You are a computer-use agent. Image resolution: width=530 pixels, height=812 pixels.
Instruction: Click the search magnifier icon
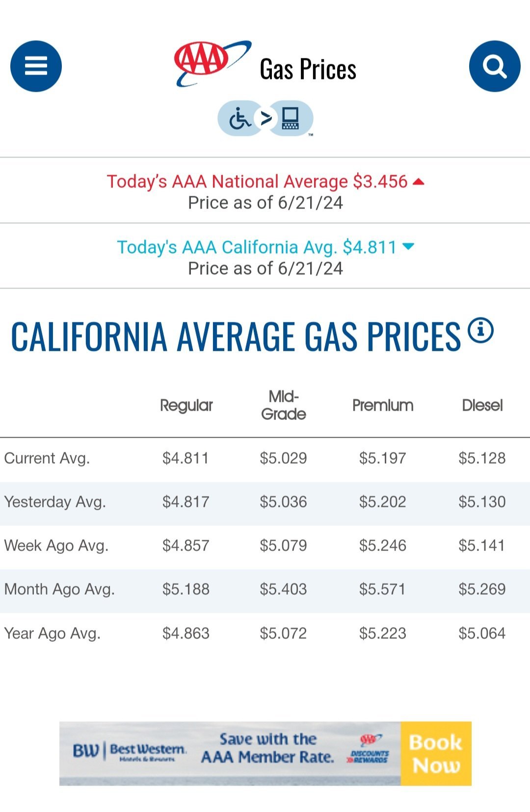pyautogui.click(x=494, y=66)
